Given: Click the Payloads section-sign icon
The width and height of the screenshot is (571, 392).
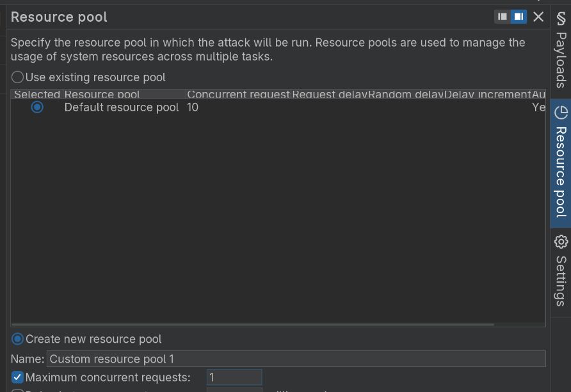Looking at the screenshot, I should [x=561, y=20].
